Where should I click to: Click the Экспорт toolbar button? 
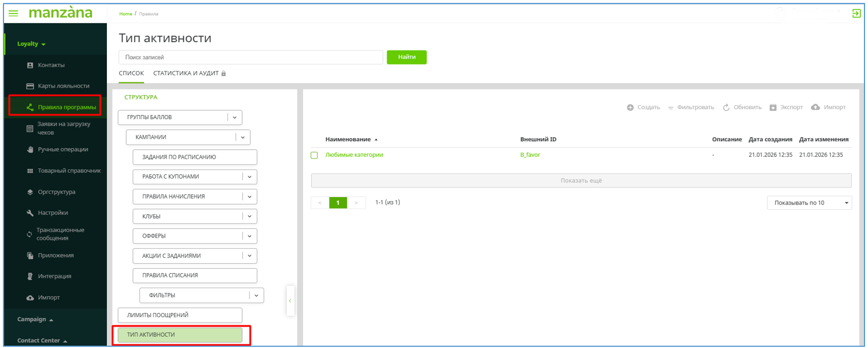[786, 107]
